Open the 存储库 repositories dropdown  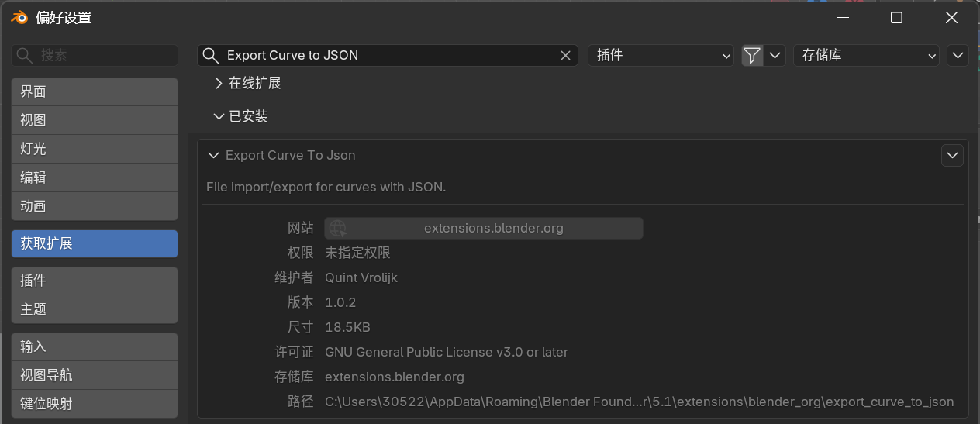point(866,55)
